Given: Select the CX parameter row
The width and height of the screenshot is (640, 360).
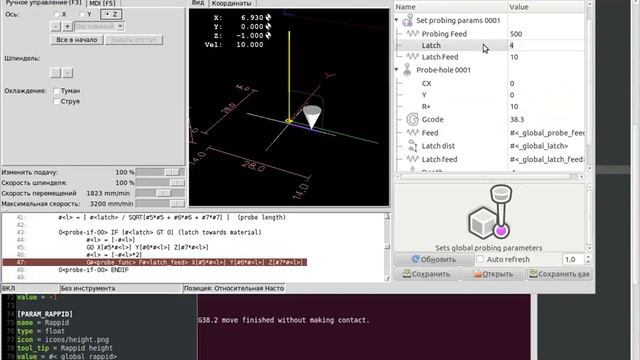Looking at the screenshot, I should [x=489, y=83].
